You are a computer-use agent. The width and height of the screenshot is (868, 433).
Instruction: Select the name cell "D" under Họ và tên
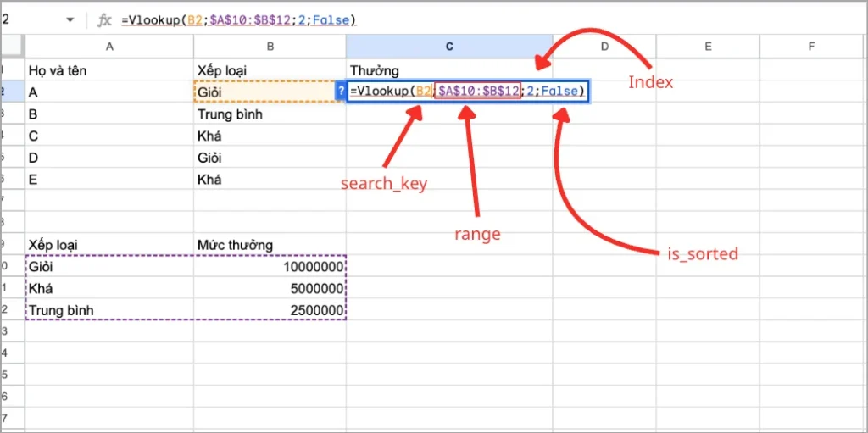click(x=109, y=158)
